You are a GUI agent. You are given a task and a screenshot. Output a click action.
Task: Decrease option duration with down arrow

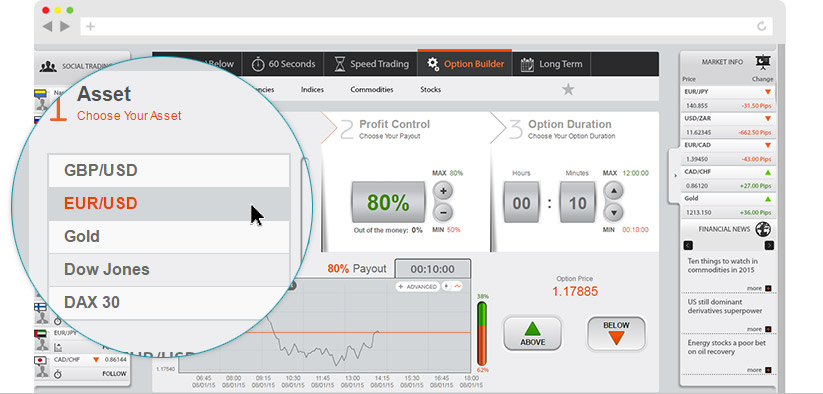point(614,212)
